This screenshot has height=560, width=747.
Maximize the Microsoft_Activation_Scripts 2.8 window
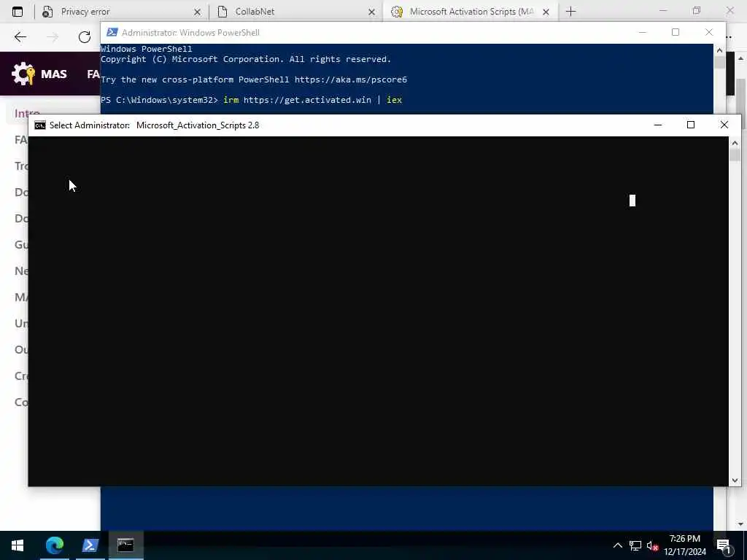(x=691, y=125)
